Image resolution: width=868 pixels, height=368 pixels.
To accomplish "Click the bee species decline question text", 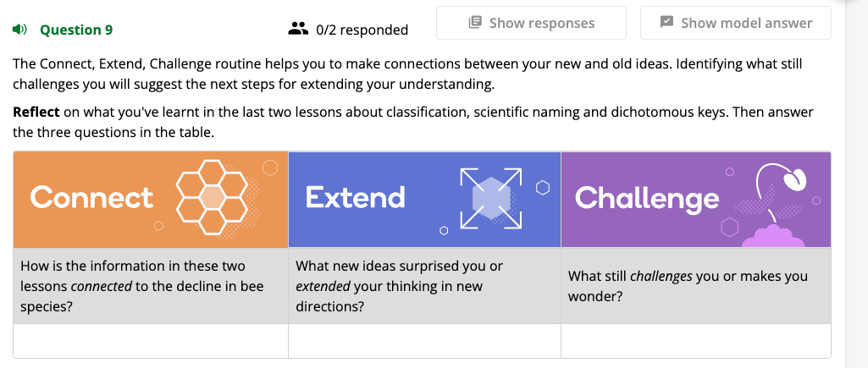I will [142, 286].
